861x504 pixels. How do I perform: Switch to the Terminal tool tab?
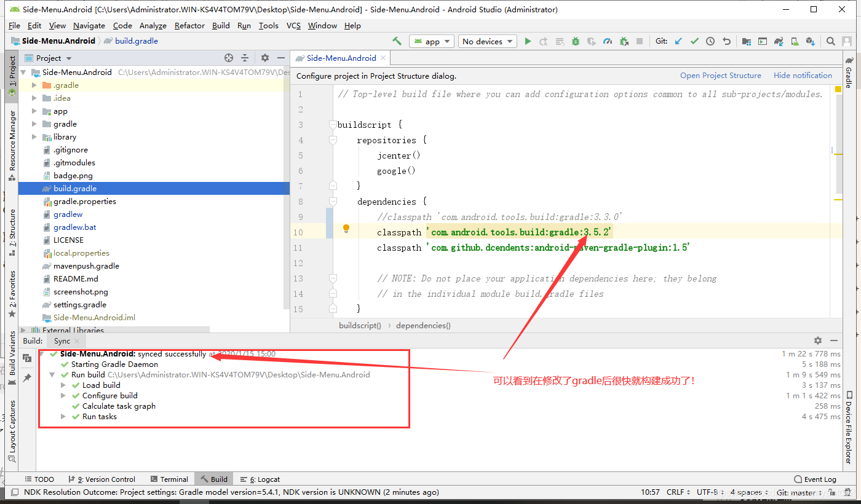coord(169,479)
